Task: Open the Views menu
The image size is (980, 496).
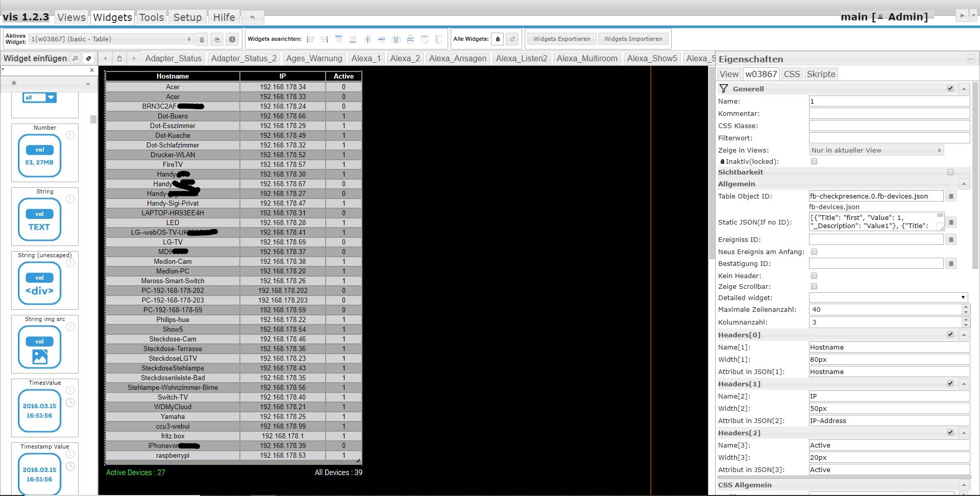Action: pyautogui.click(x=71, y=17)
